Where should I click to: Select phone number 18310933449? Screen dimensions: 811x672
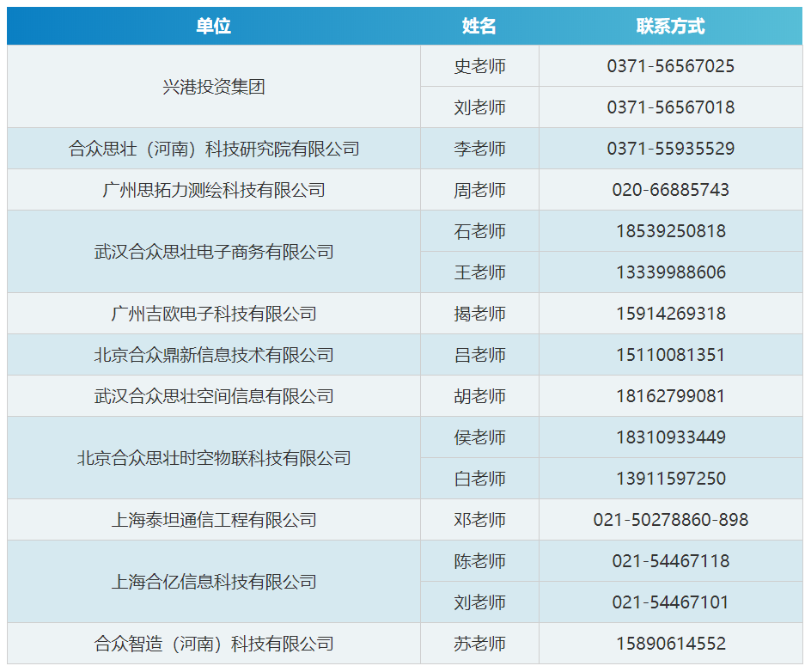[671, 437]
